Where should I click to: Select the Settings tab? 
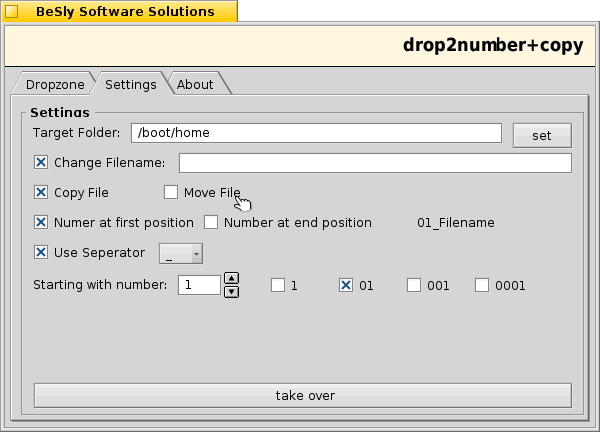click(130, 85)
